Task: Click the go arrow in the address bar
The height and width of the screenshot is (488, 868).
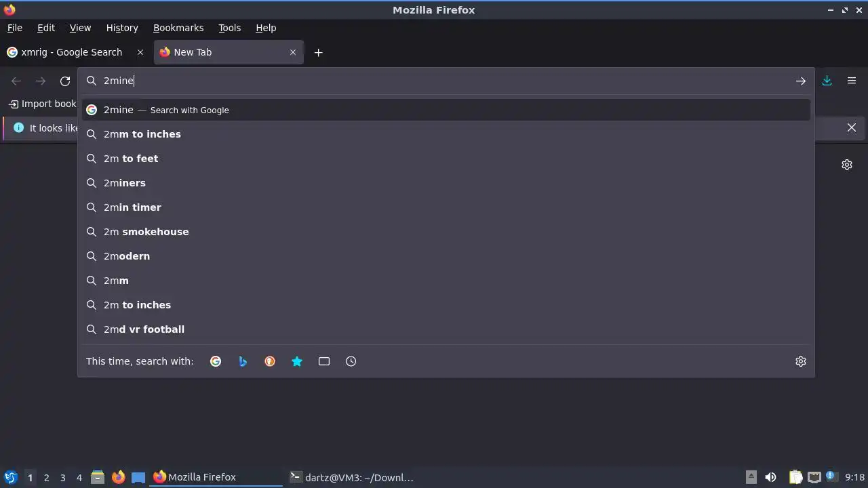Action: tap(801, 81)
